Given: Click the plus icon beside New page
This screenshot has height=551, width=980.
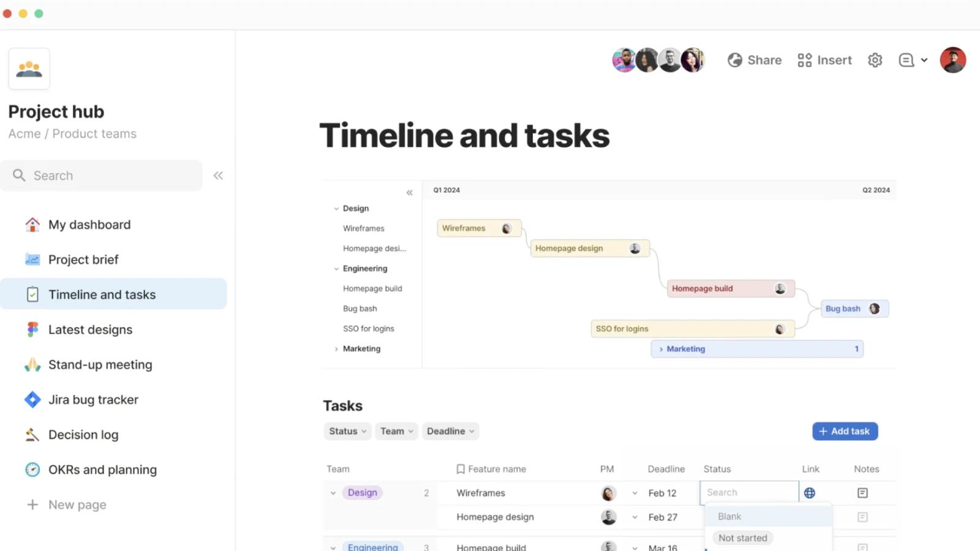Looking at the screenshot, I should point(32,504).
